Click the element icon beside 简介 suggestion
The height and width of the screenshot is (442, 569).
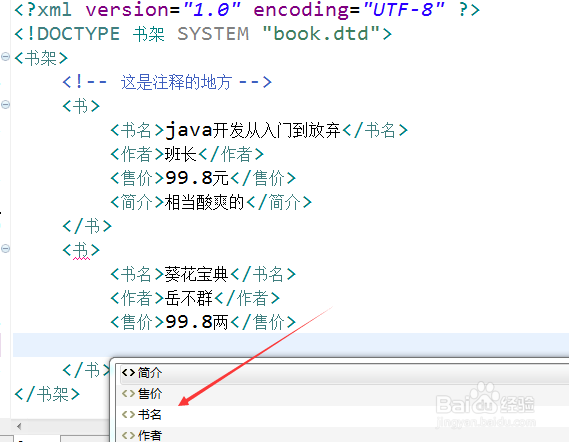[x=128, y=373]
